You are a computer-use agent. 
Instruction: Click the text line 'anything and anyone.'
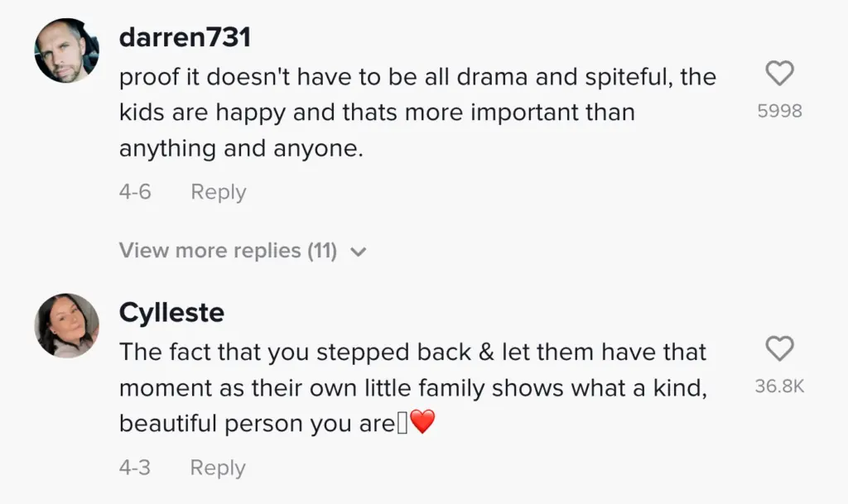241,148
